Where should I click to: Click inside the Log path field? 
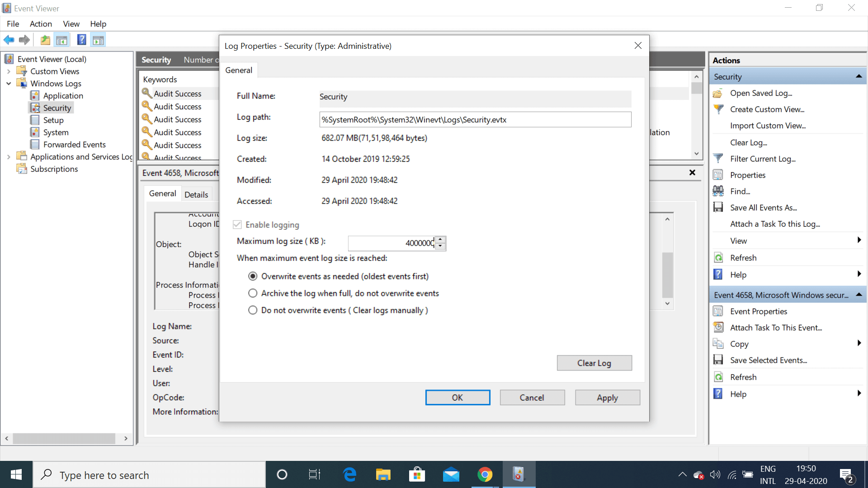click(475, 119)
